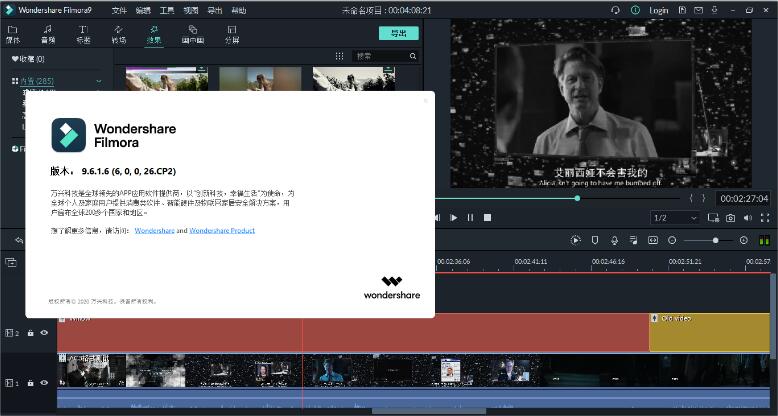Toggle grid view icon in effects library

tap(339, 56)
